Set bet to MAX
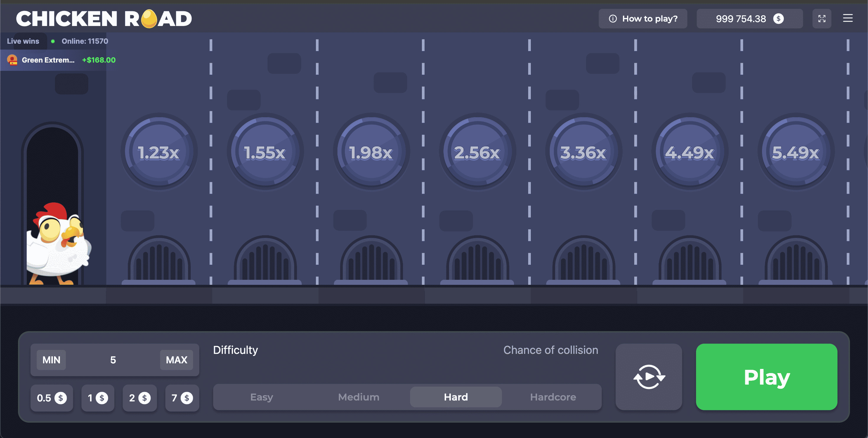Image resolution: width=868 pixels, height=438 pixels. [176, 360]
